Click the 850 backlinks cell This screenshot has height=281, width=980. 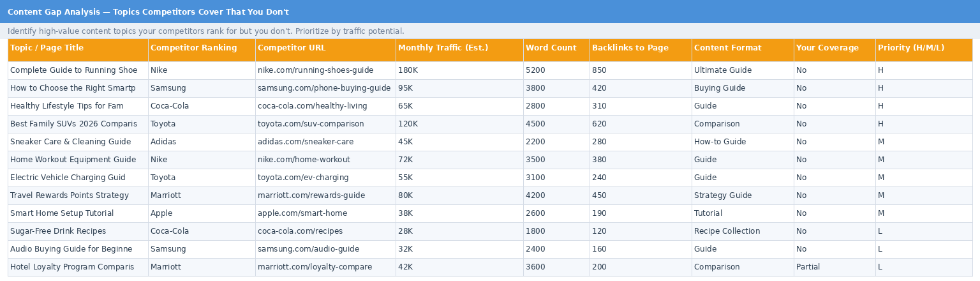(641, 70)
